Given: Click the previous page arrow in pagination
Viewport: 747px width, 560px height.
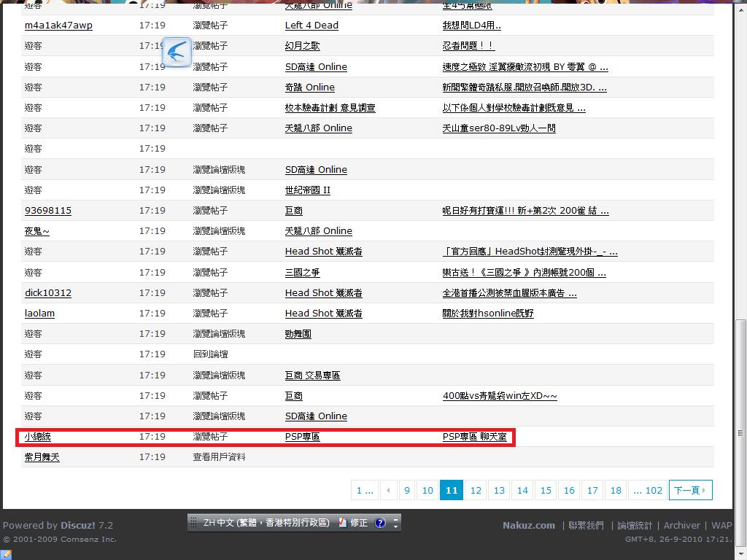Looking at the screenshot, I should click(388, 490).
